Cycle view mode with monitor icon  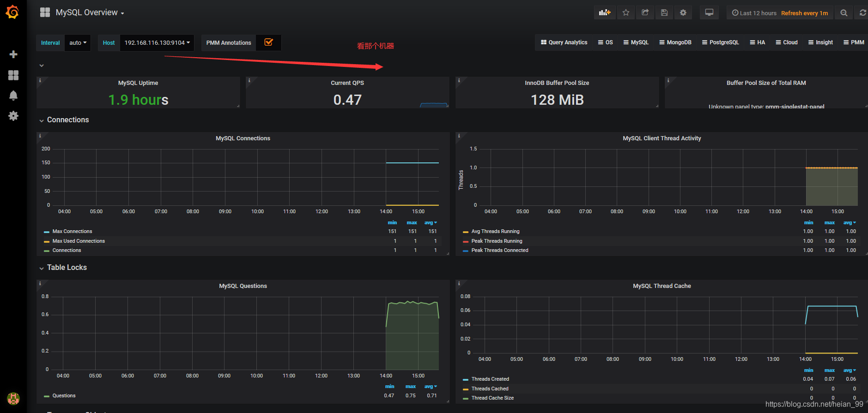(709, 13)
